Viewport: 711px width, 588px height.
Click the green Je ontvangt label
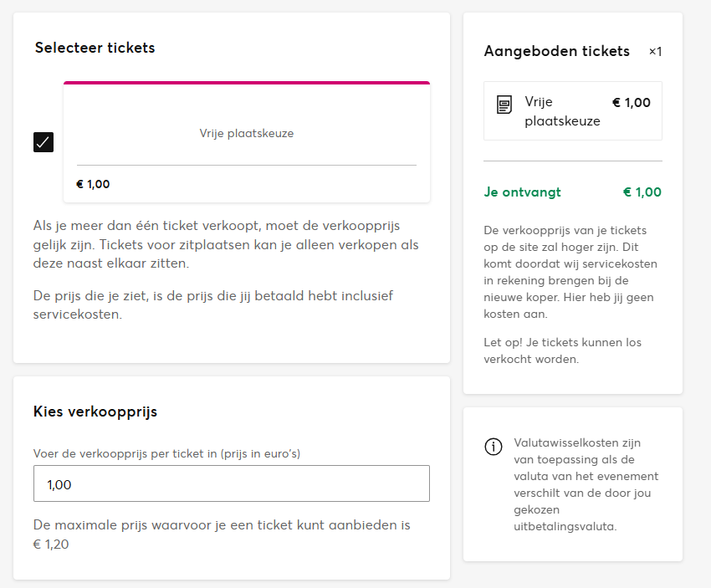pyautogui.click(x=522, y=192)
